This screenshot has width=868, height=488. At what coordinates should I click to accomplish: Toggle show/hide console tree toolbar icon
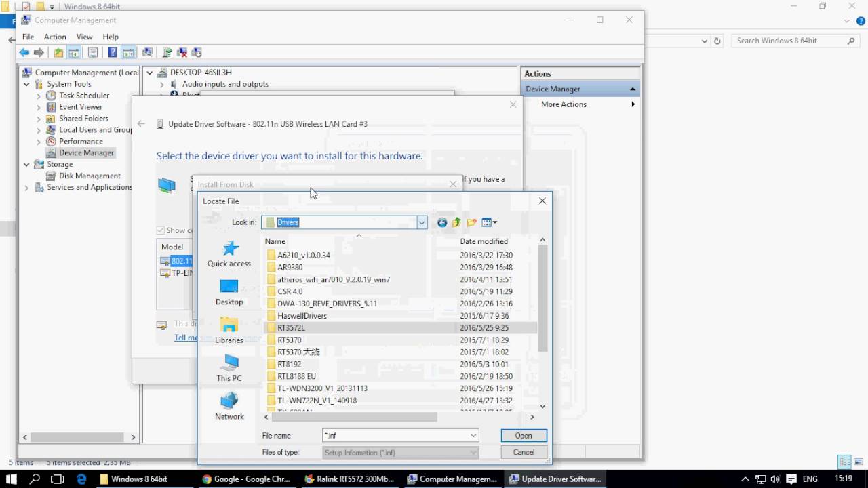[74, 52]
